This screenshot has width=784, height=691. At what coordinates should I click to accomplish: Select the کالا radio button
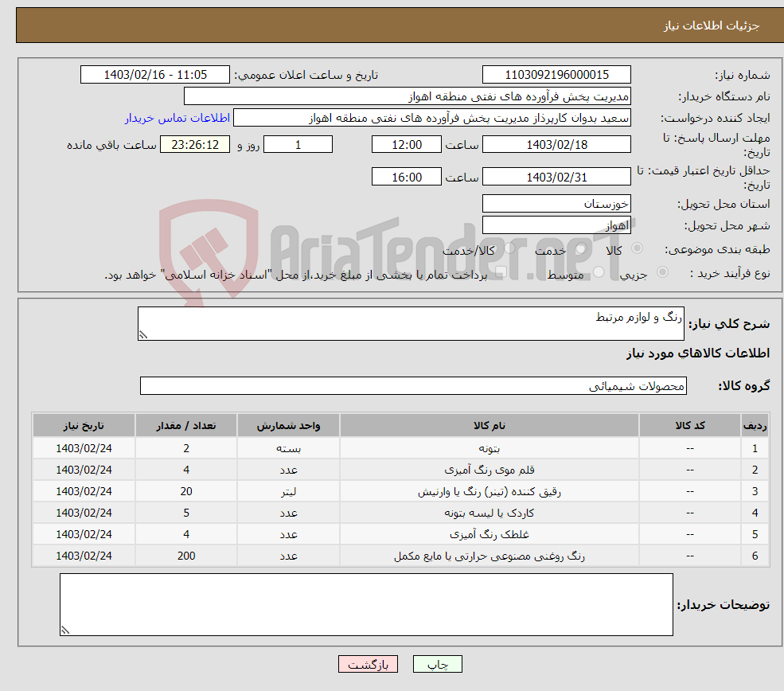[x=637, y=248]
